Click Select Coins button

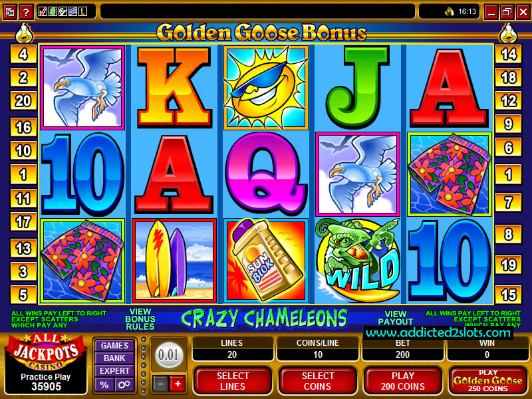318,380
